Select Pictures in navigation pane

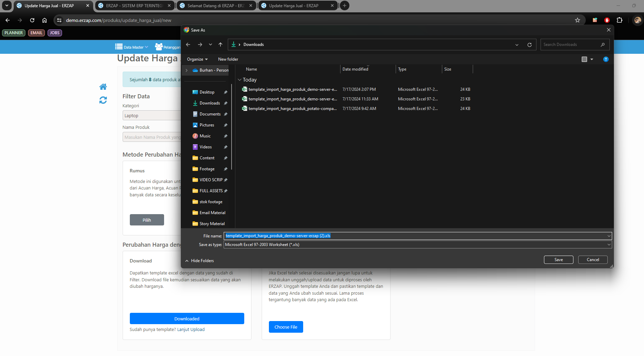(x=207, y=125)
